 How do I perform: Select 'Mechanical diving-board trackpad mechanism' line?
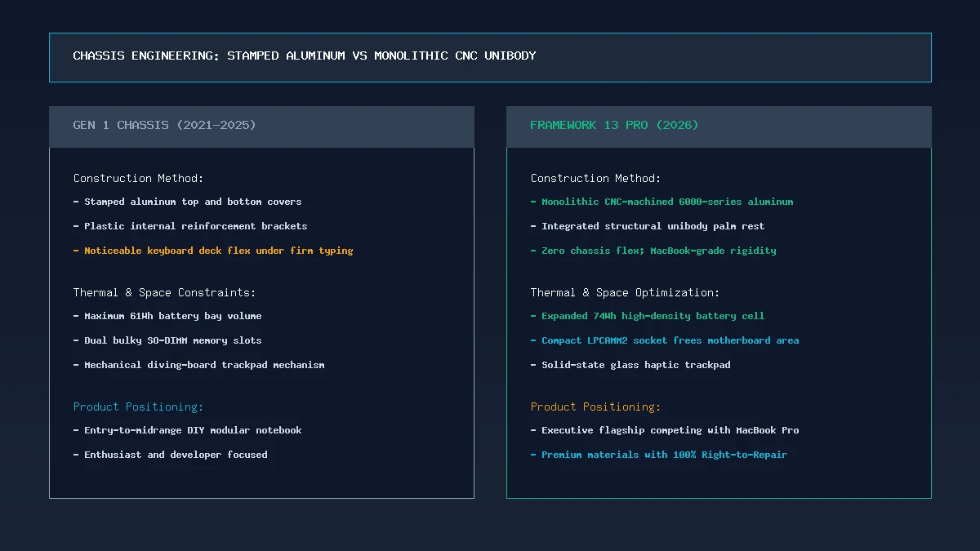(x=199, y=365)
